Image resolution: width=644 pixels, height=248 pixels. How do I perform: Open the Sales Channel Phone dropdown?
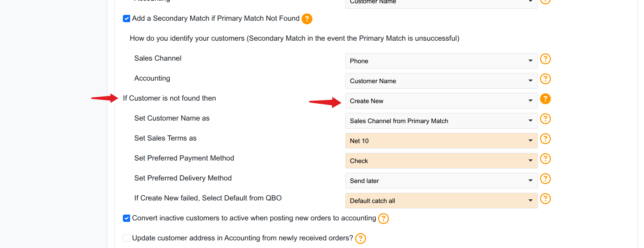441,61
